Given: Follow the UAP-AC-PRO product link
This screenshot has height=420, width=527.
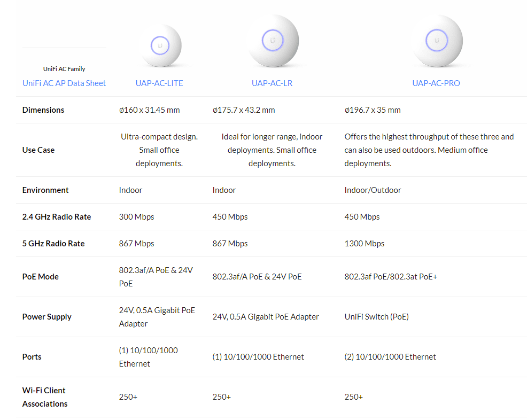Looking at the screenshot, I should (x=436, y=83).
